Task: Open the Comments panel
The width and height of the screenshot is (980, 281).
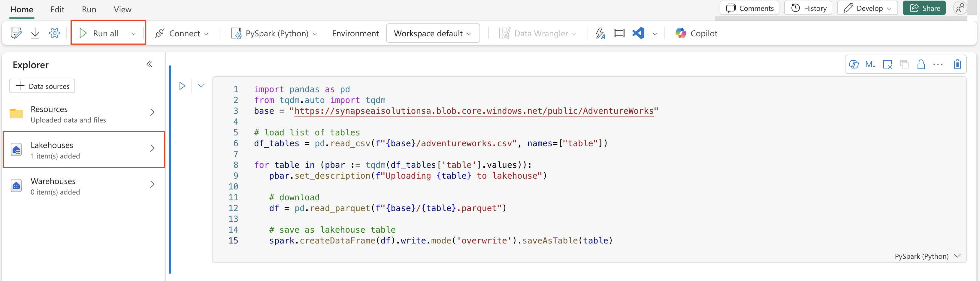Action: click(749, 8)
